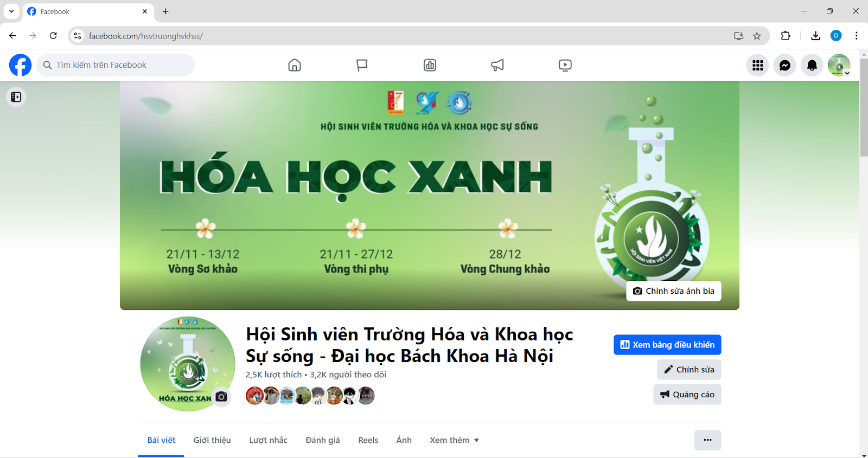Open the notifications bell
The width and height of the screenshot is (868, 458).
click(x=812, y=65)
